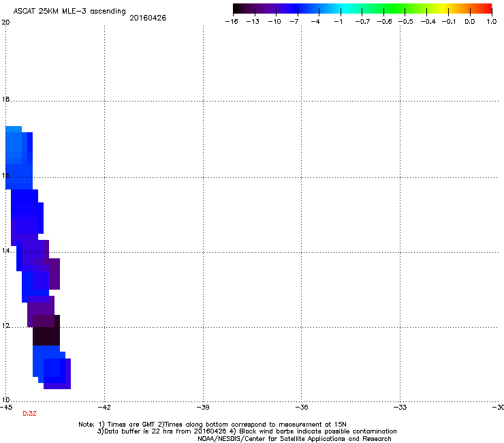
Task: Click the -7 colorbar label
Action: coord(294,22)
